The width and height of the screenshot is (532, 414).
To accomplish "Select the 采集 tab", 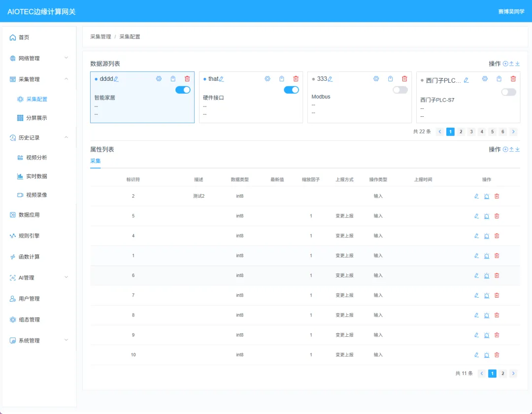I will [x=96, y=161].
